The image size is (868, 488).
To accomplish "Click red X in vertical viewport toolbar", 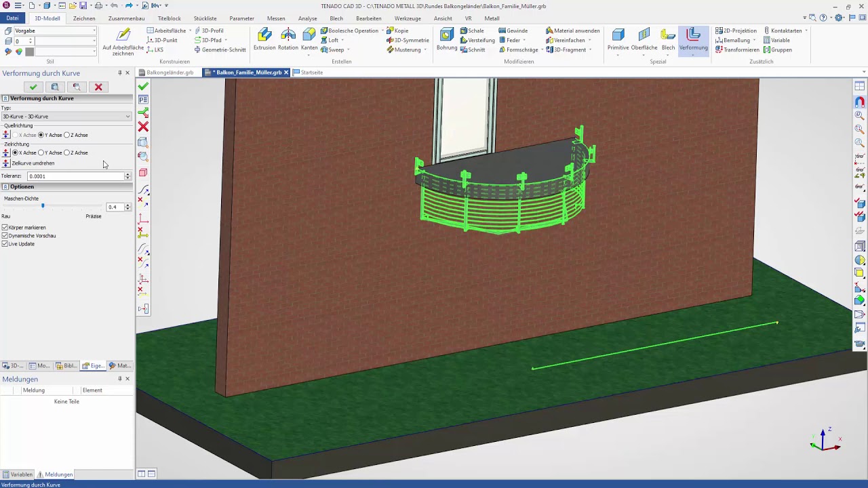I will (143, 127).
